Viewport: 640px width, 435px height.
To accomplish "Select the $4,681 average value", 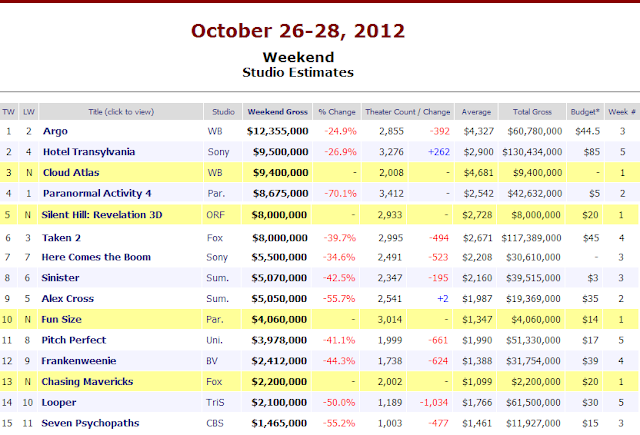I will coord(479,173).
